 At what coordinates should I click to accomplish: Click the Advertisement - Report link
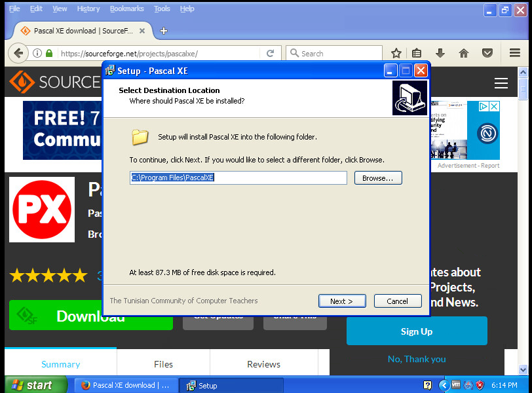coord(468,166)
